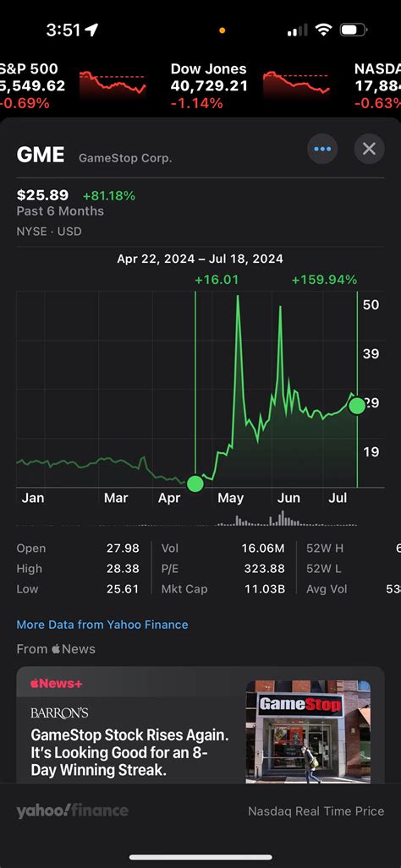Tap the 3:51 clock in status bar
Viewport: 401px width, 868px height.
(x=63, y=30)
